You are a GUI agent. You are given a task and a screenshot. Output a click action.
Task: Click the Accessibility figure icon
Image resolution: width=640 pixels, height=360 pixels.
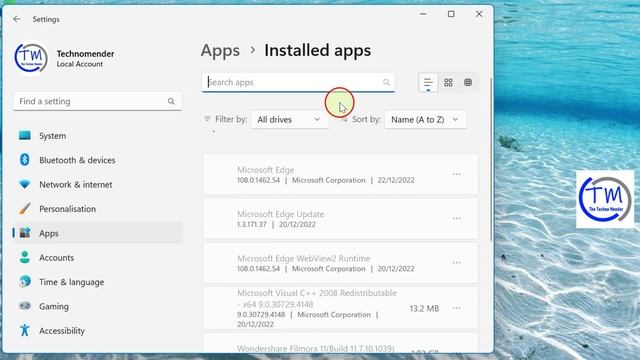tap(24, 330)
